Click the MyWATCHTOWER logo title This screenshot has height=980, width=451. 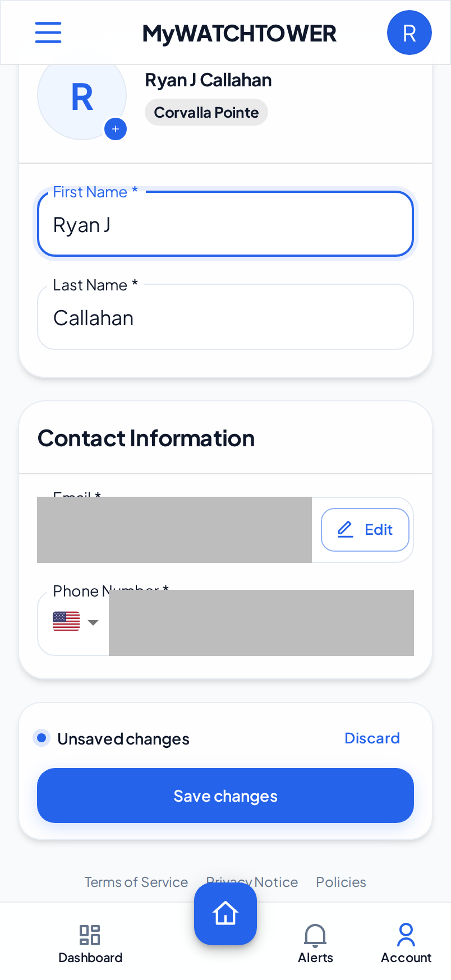pyautogui.click(x=240, y=34)
